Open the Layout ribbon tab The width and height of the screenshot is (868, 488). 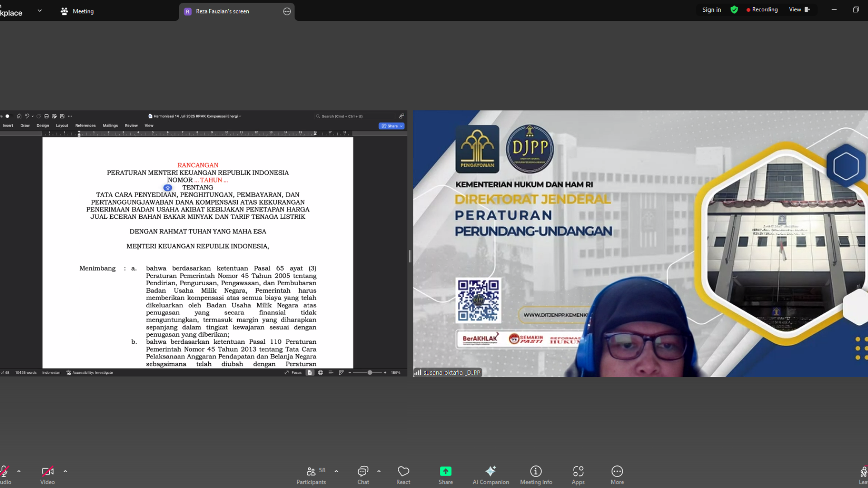coord(62,126)
